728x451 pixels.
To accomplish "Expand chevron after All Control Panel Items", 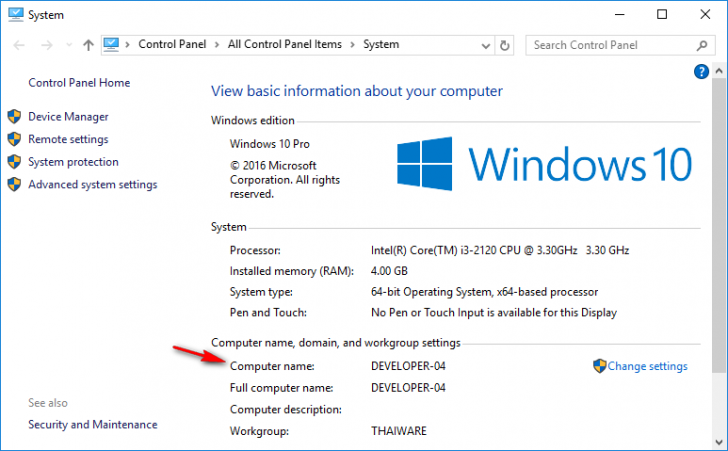I will pyautogui.click(x=352, y=45).
